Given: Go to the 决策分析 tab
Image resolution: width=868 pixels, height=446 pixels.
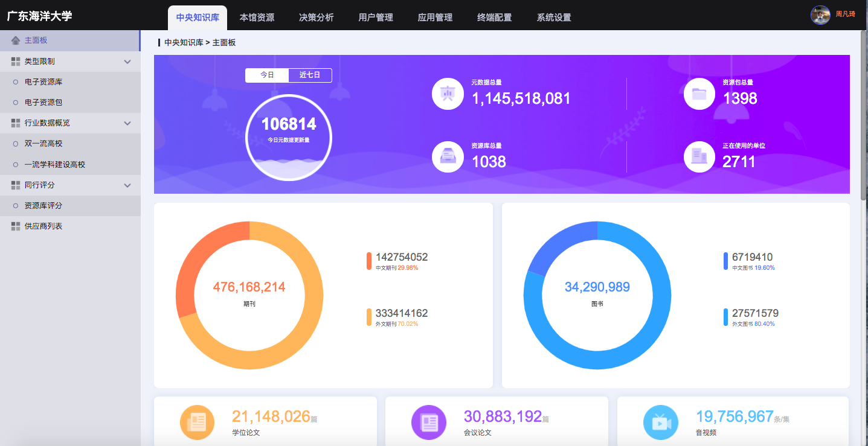Looking at the screenshot, I should click(x=316, y=18).
